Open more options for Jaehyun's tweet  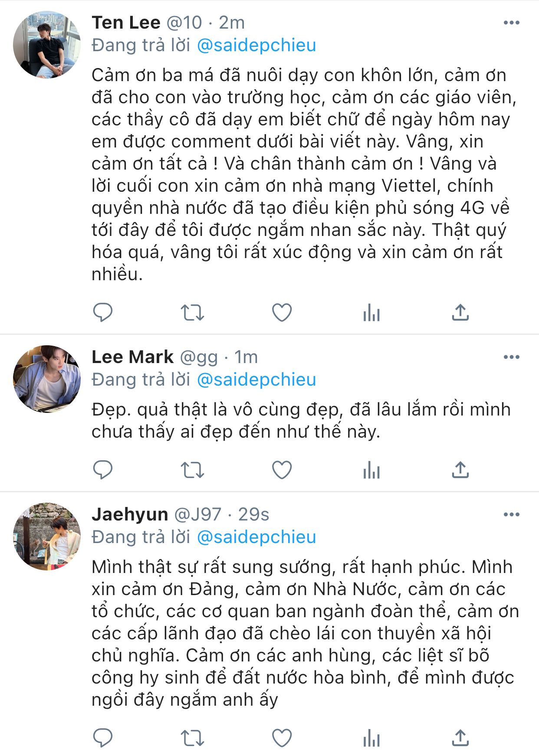tap(511, 515)
